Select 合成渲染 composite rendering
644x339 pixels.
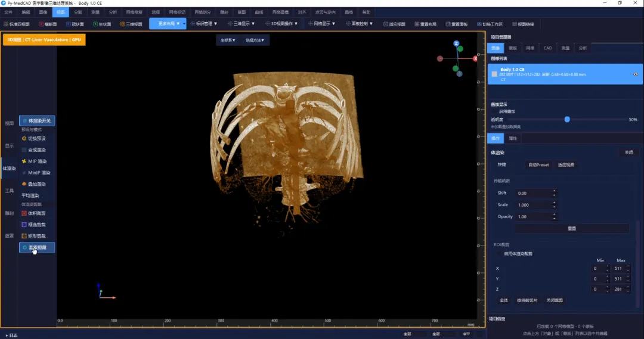37,150
